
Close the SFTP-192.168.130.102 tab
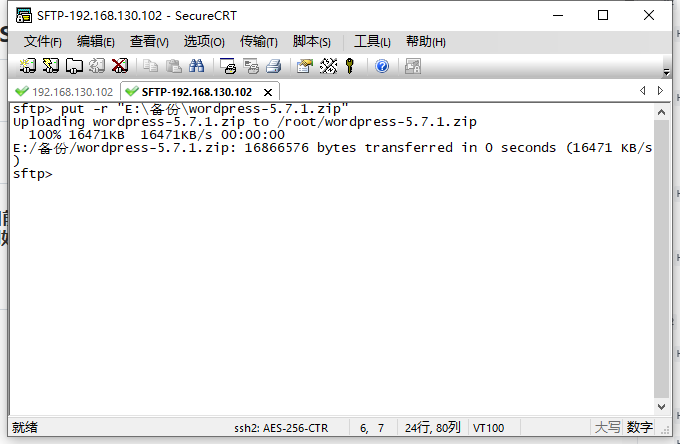click(267, 92)
